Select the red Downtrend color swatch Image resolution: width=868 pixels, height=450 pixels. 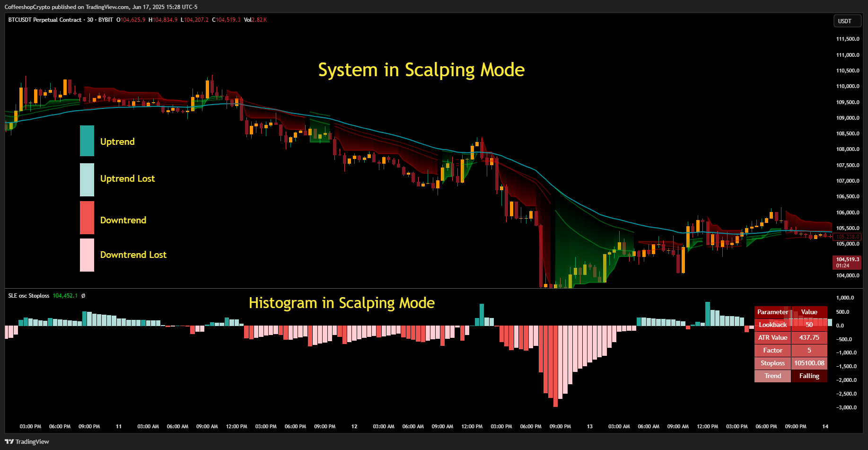[x=87, y=218]
